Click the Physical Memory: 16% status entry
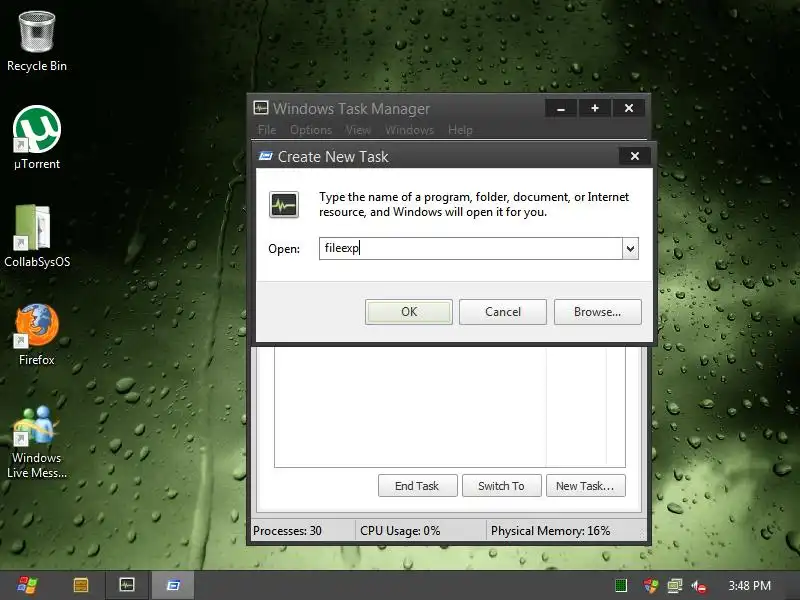This screenshot has height=600, width=800. click(551, 531)
